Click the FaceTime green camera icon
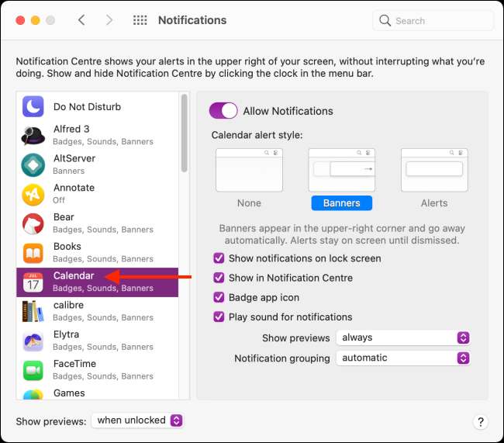This screenshot has width=504, height=443. point(33,370)
